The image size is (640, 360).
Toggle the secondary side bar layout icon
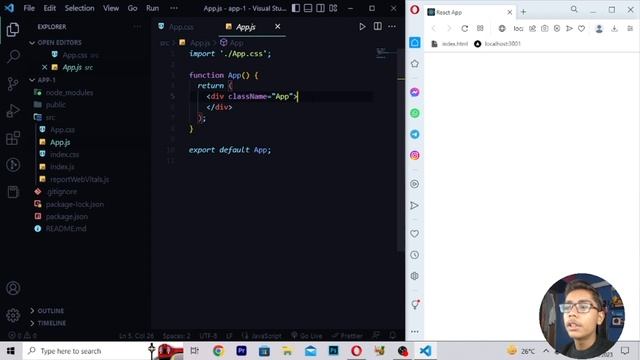320,8
